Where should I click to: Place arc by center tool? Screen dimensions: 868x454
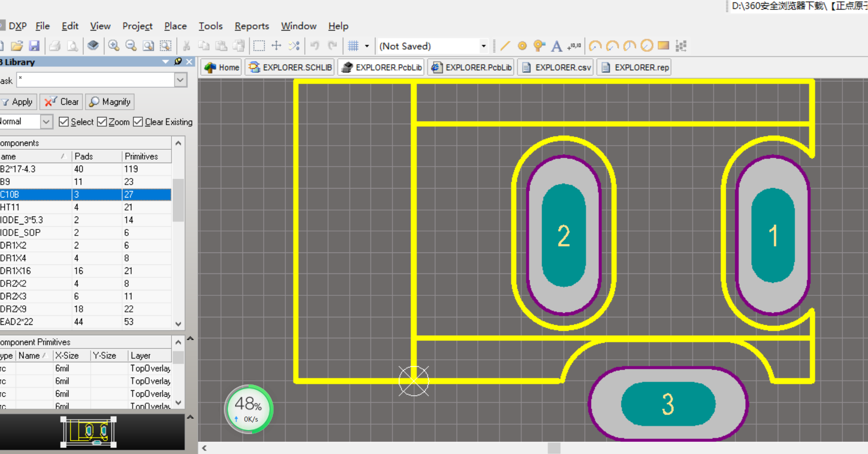[595, 46]
